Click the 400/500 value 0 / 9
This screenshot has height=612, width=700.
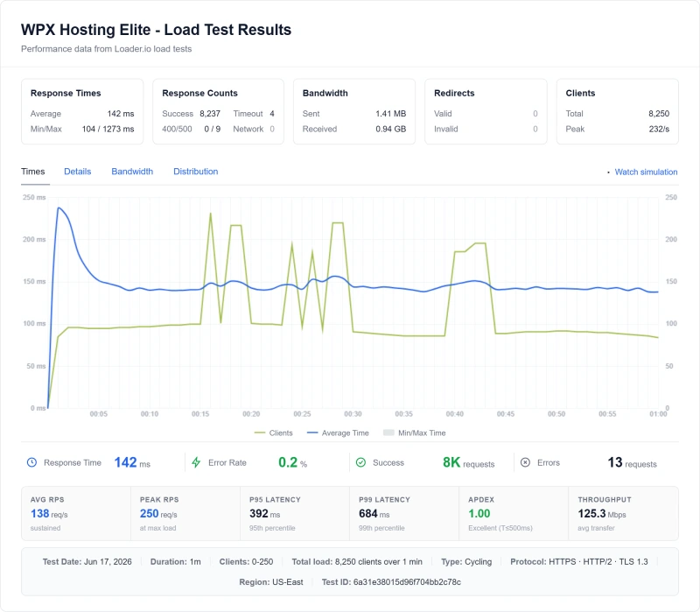[212, 129]
